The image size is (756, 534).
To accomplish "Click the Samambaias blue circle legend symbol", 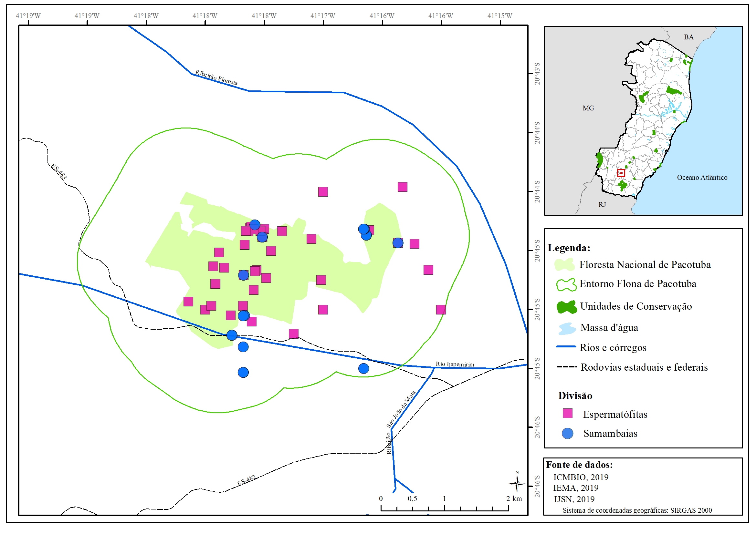I will pos(567,433).
